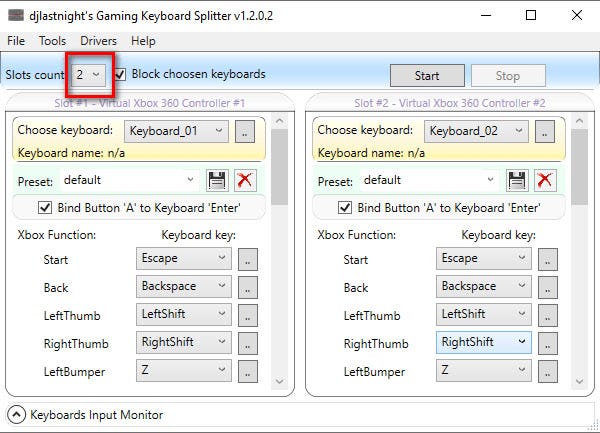The height and width of the screenshot is (433, 600).
Task: Open the File menu
Action: click(x=16, y=41)
